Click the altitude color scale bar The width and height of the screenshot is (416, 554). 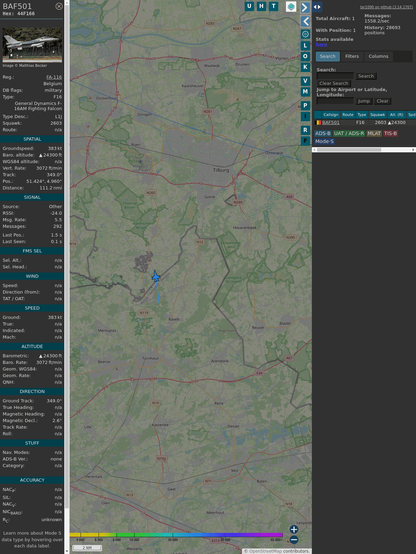176,535
